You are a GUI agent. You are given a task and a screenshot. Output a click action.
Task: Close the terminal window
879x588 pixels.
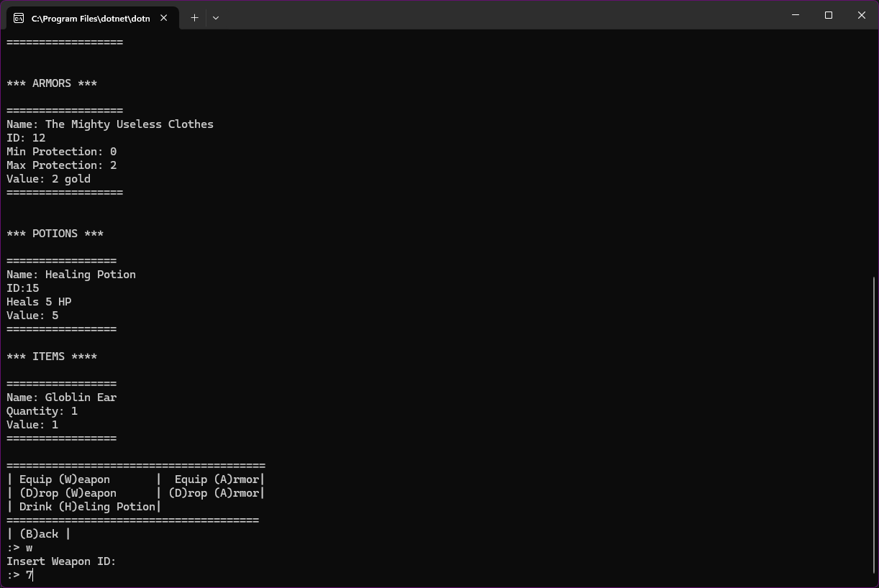coord(861,15)
